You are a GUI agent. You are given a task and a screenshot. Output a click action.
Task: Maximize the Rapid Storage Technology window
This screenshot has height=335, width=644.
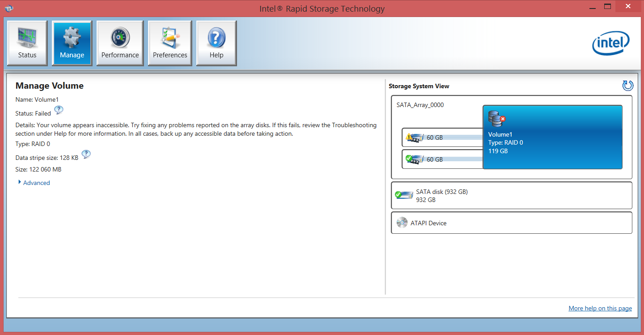point(607,6)
